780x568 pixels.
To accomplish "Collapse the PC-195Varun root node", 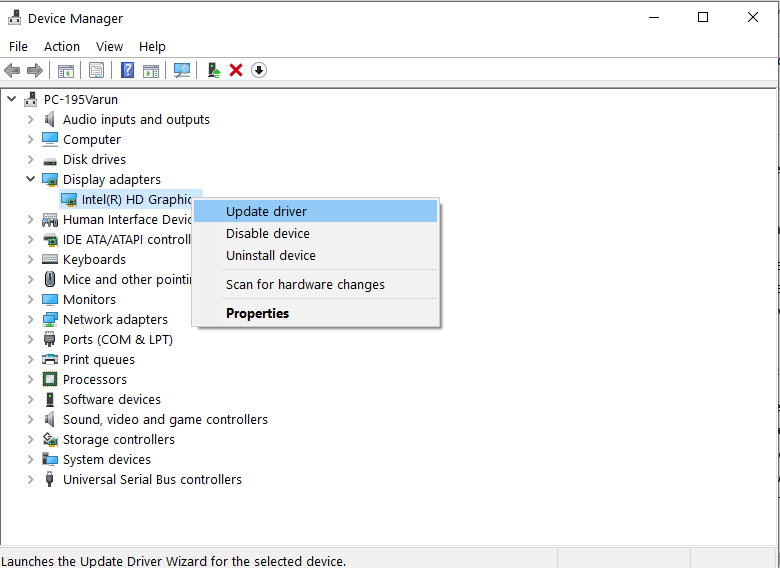I will pyautogui.click(x=11, y=99).
